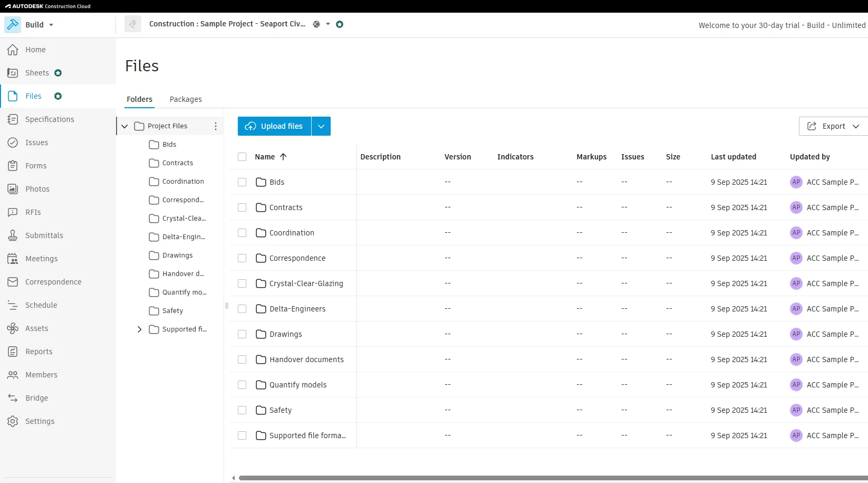Open the Upload files dropdown arrow
The width and height of the screenshot is (868, 483).
pos(321,126)
